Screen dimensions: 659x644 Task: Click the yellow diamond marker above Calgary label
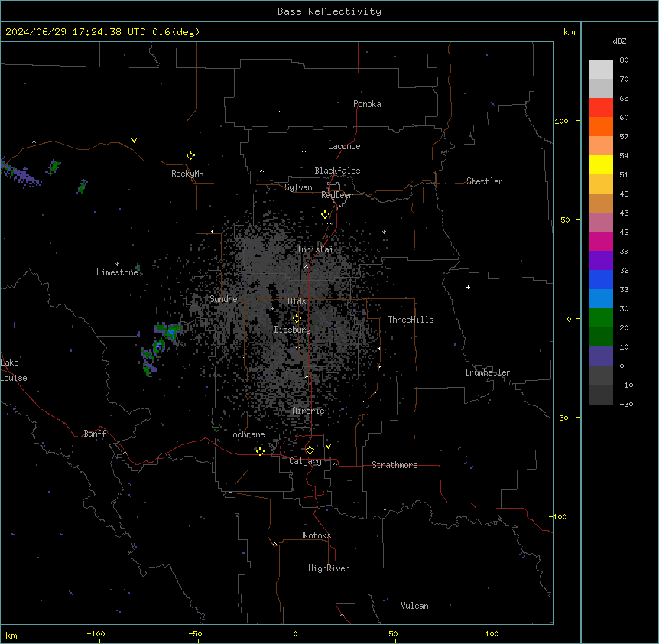tap(310, 450)
